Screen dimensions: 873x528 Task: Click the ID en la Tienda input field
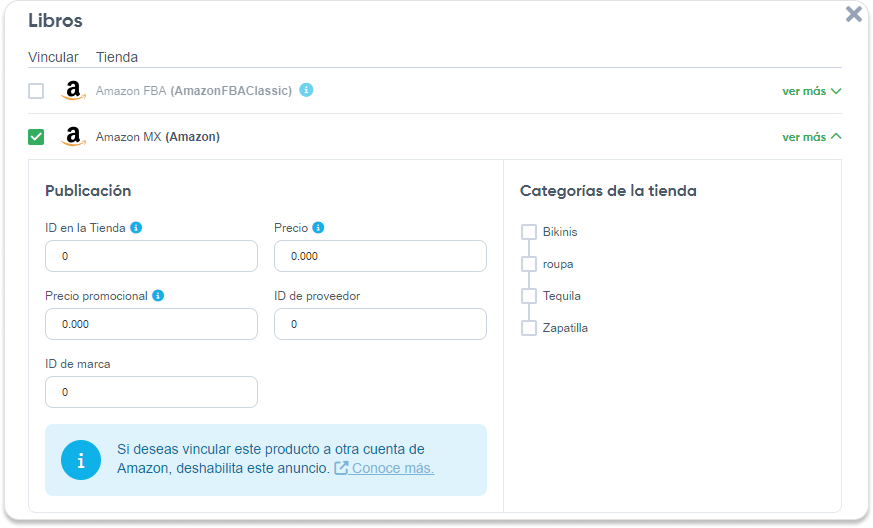[151, 256]
